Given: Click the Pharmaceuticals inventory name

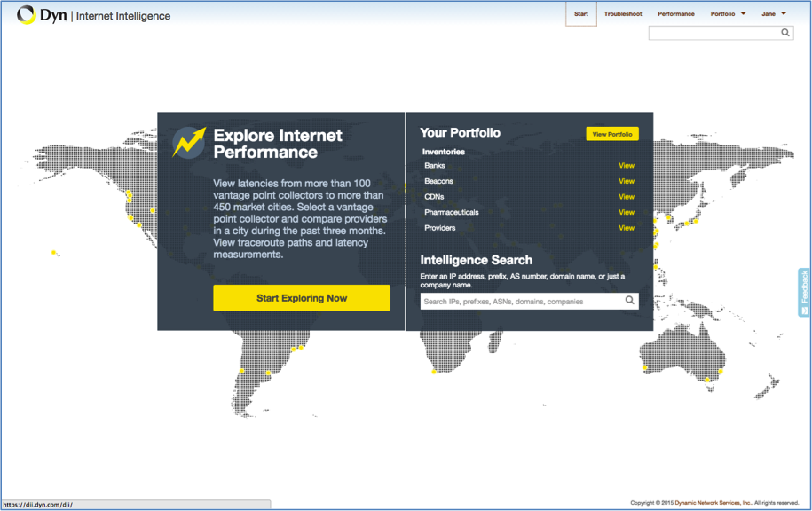Looking at the screenshot, I should [x=452, y=212].
